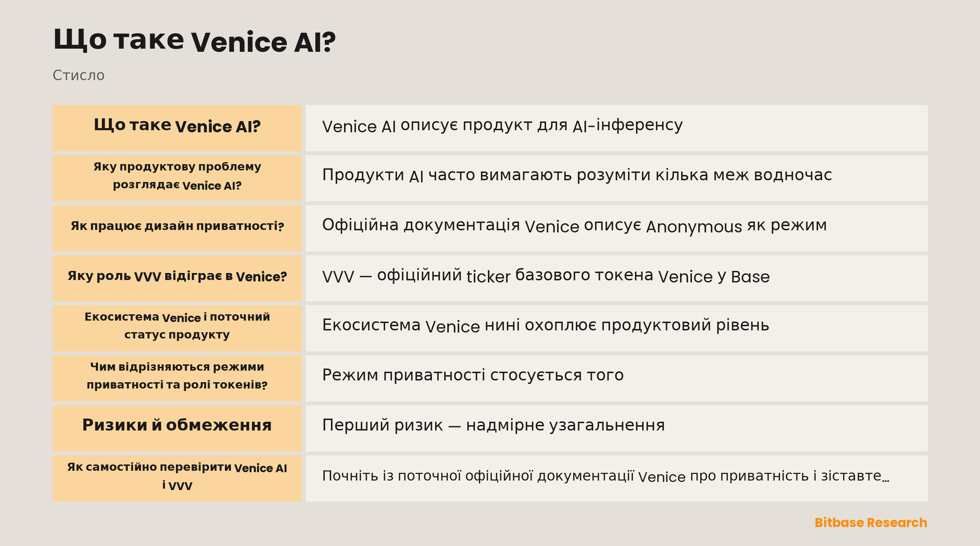Select cell "Як працює дизайн приватності?"
Screen dimensions: 980x546
click(x=177, y=228)
